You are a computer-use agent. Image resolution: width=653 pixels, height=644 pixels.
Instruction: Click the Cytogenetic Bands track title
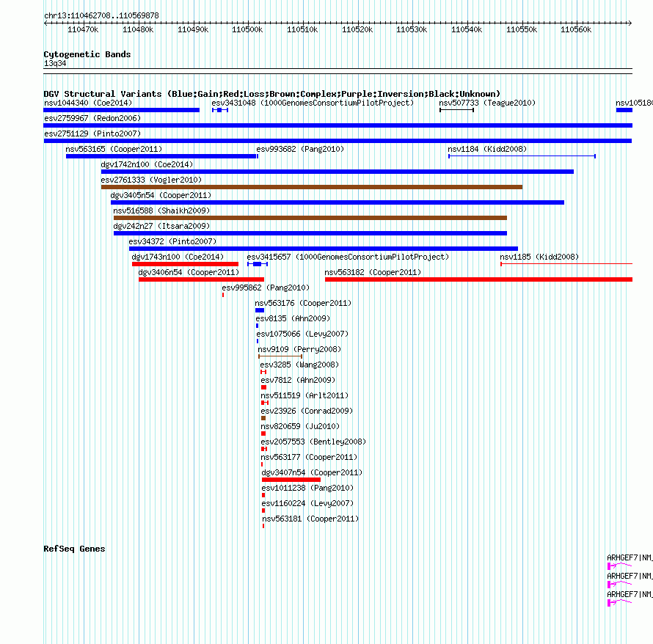pyautogui.click(x=87, y=54)
